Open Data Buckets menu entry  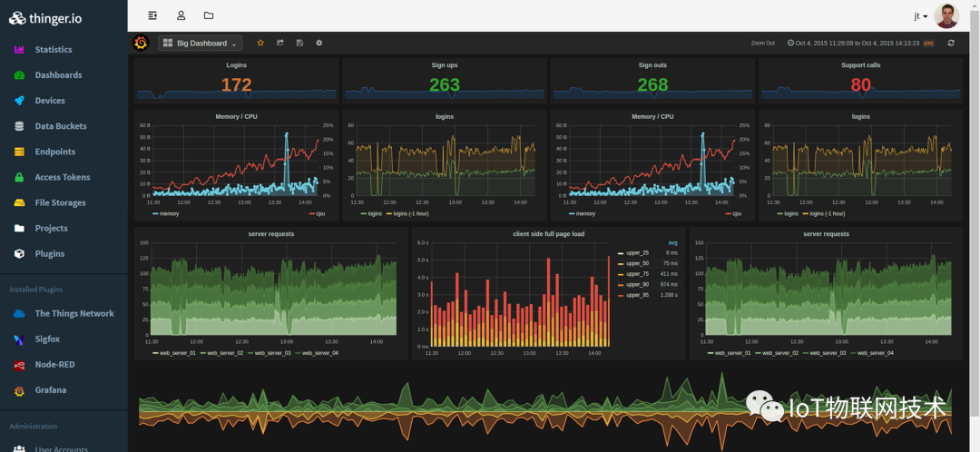click(61, 126)
